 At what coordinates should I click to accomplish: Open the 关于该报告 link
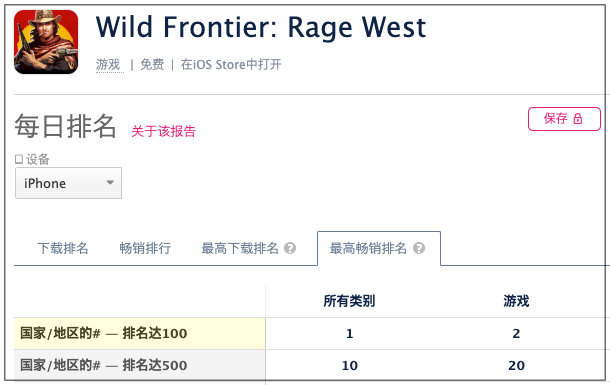coord(163,131)
